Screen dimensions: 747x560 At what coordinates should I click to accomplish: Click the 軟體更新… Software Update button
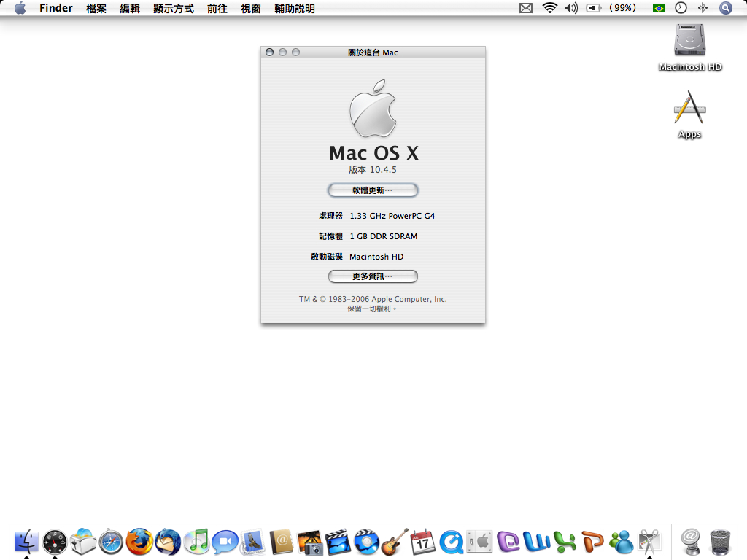pyautogui.click(x=373, y=190)
